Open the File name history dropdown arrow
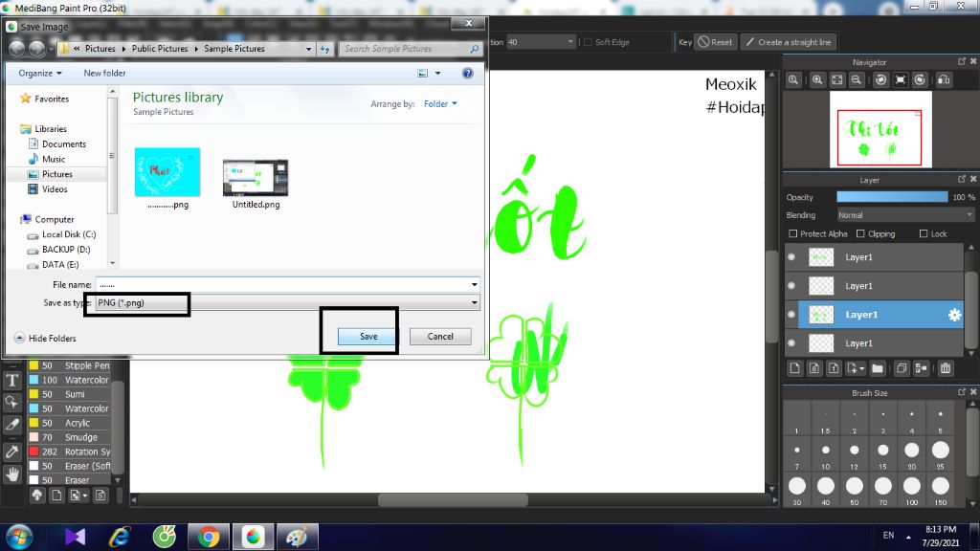The height and width of the screenshot is (551, 980). point(475,285)
